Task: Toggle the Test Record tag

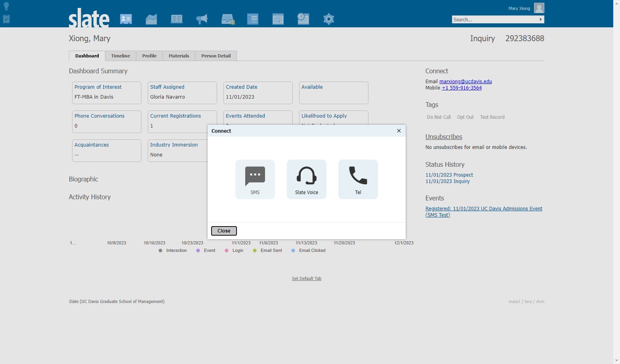Action: [x=492, y=117]
